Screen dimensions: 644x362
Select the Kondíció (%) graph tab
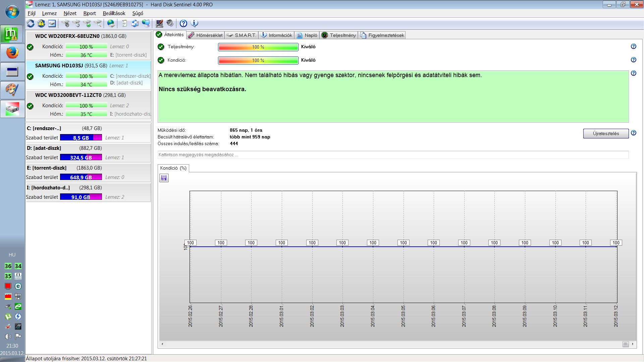tap(173, 168)
